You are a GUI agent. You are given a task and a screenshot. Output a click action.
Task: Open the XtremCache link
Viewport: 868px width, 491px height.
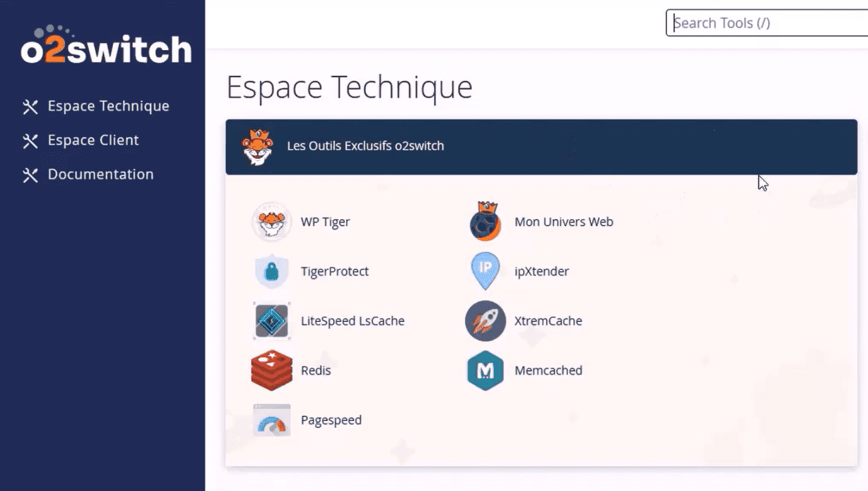(548, 321)
